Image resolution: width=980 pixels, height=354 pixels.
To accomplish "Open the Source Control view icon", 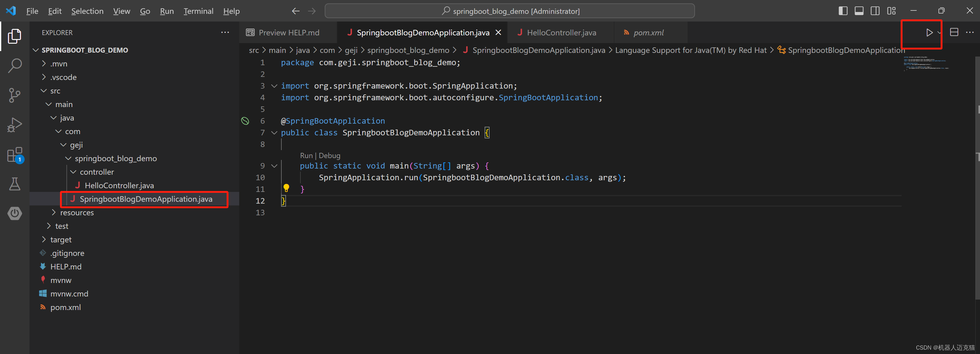I will pos(14,95).
